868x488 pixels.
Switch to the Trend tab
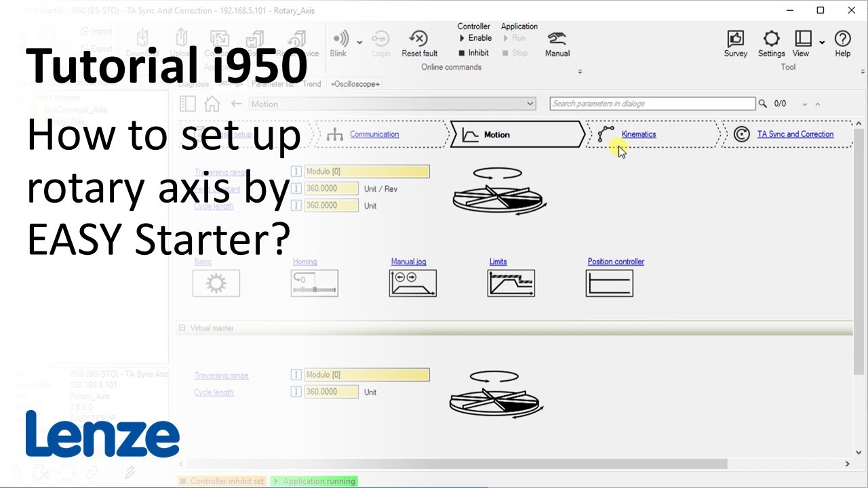[312, 84]
